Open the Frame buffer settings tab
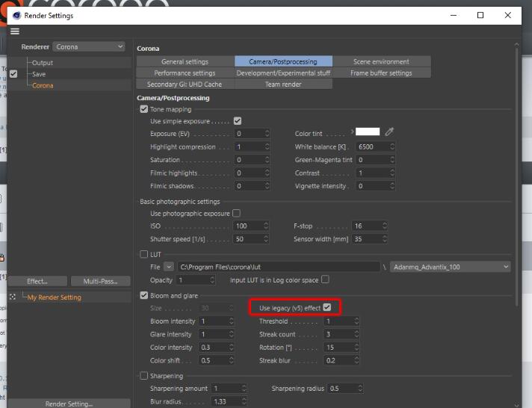Image resolution: width=532 pixels, height=408 pixels. click(380, 73)
